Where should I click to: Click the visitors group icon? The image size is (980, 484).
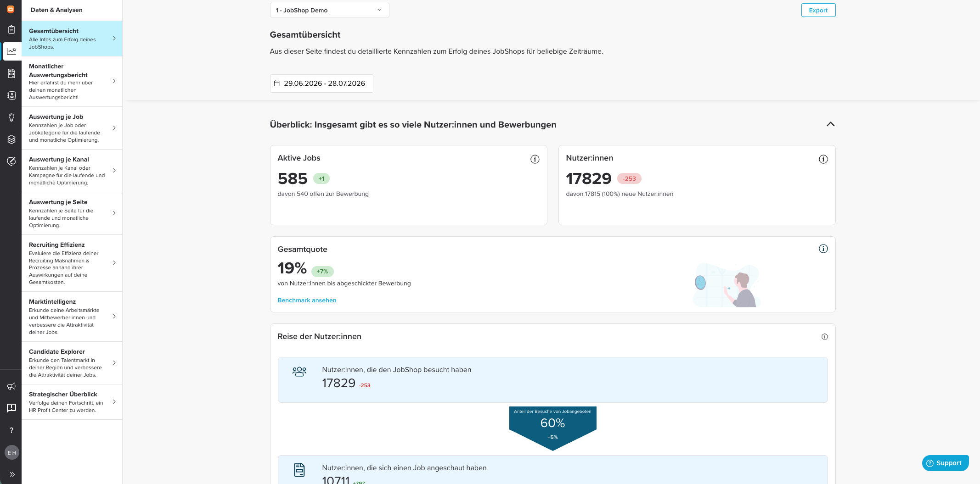(299, 372)
